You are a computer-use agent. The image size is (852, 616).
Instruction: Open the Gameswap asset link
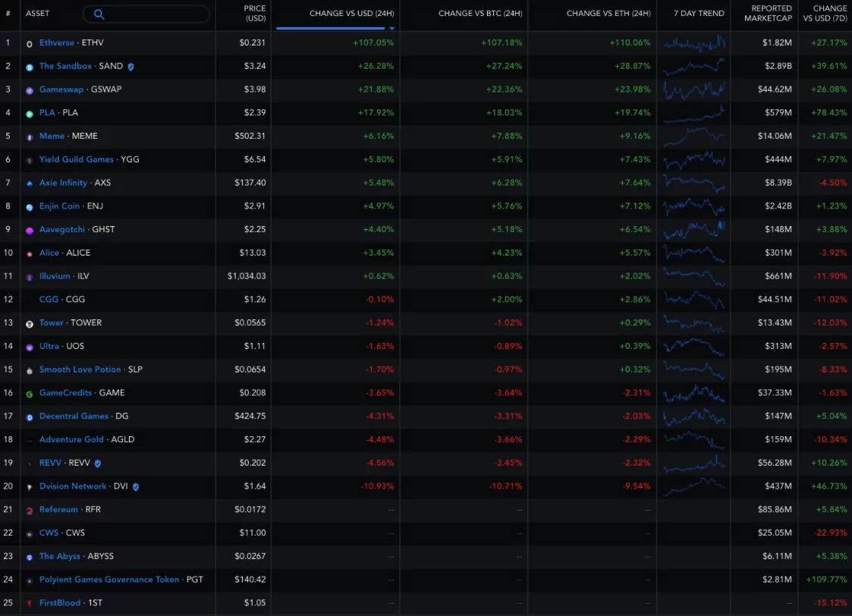pyautogui.click(x=61, y=89)
